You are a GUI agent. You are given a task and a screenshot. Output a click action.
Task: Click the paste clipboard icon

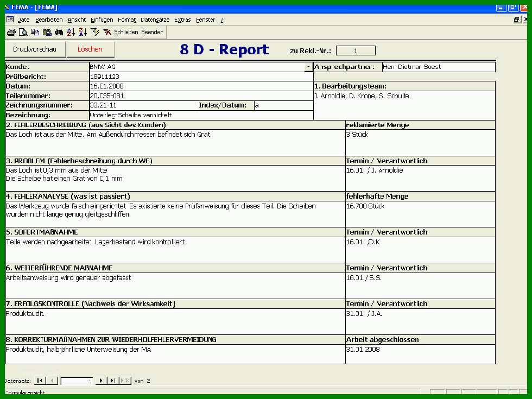[x=47, y=32]
